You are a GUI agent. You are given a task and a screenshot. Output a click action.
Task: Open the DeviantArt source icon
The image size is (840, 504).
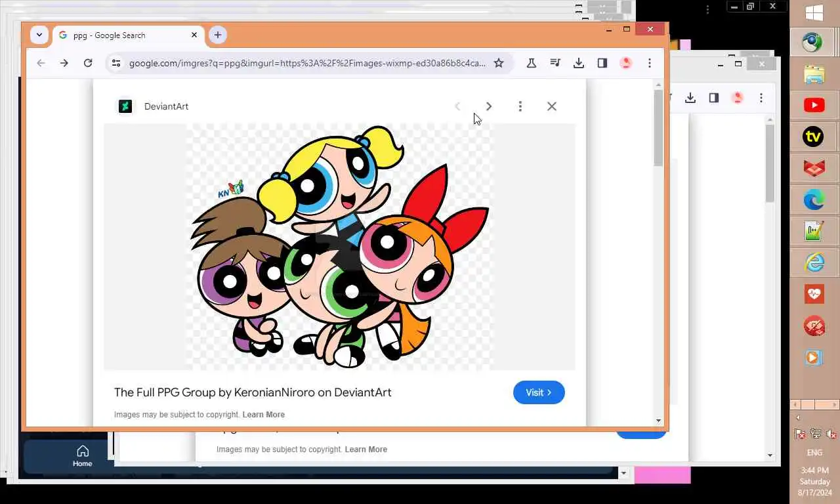click(125, 106)
